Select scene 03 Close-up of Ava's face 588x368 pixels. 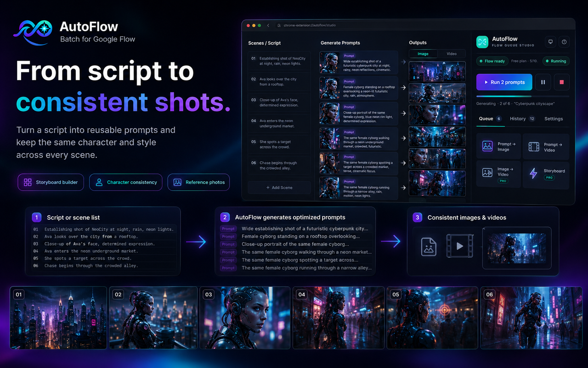(x=279, y=103)
